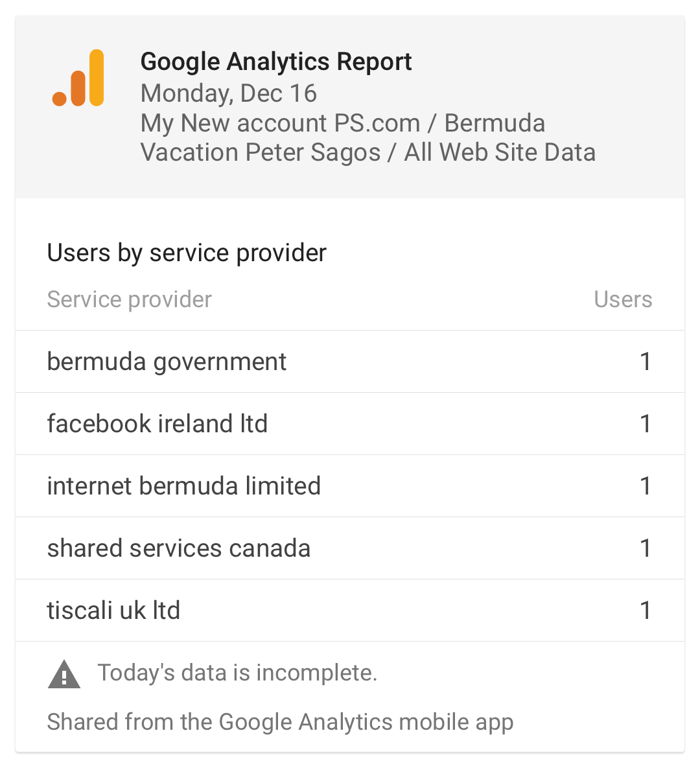Image resolution: width=700 pixels, height=768 pixels.
Task: Click the user count for bermuda government
Action: coord(646,362)
